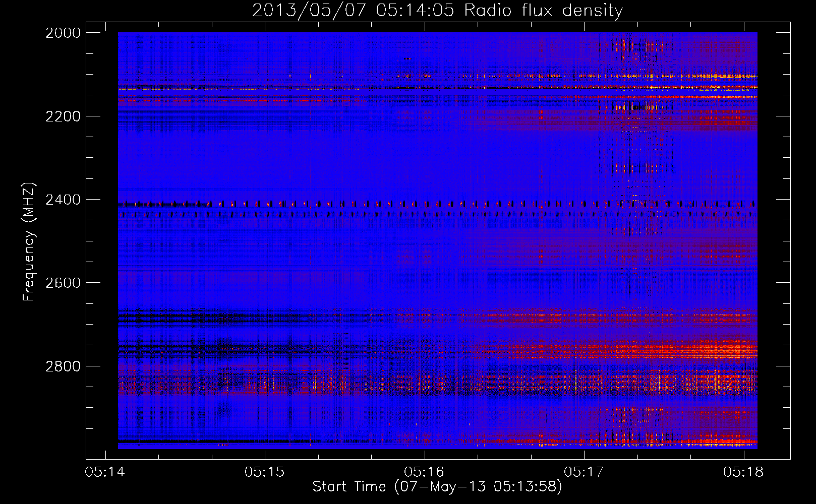Select the 2200 frequency tick label

[63, 116]
